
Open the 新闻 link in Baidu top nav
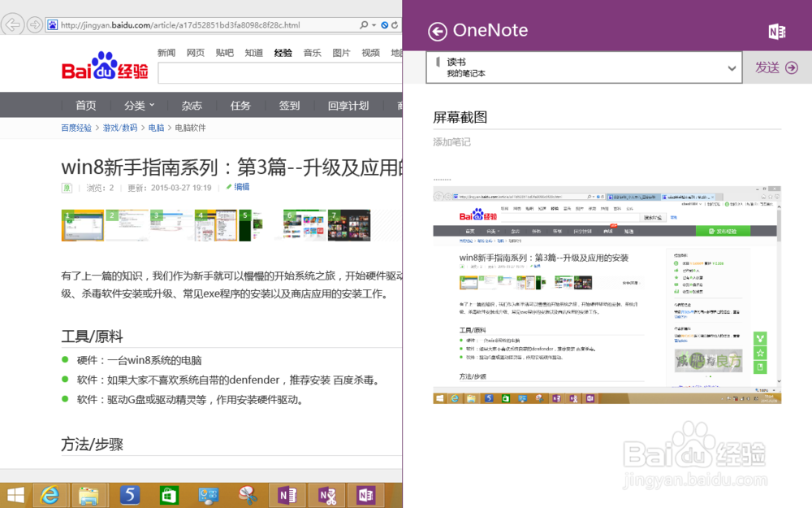166,52
